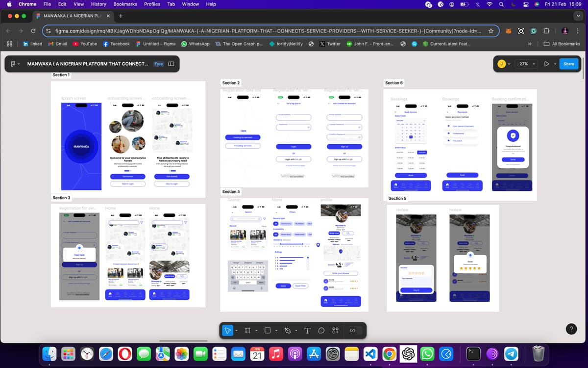Select the Comment tool

321,331
